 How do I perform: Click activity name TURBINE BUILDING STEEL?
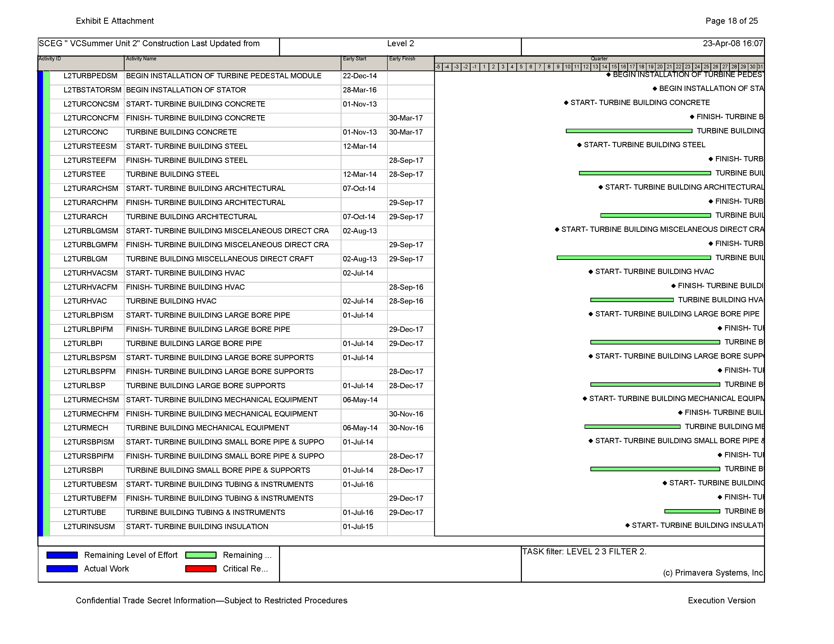pyautogui.click(x=173, y=174)
